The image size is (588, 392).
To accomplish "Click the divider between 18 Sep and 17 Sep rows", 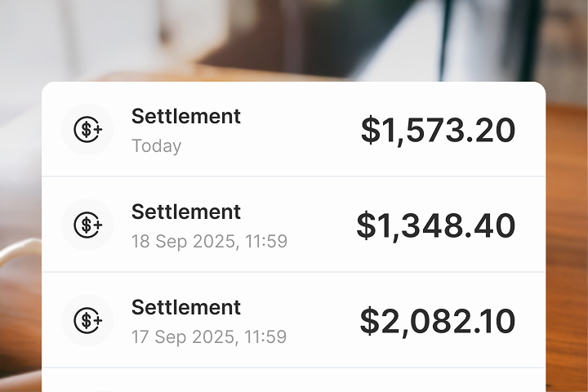I will click(x=294, y=272).
